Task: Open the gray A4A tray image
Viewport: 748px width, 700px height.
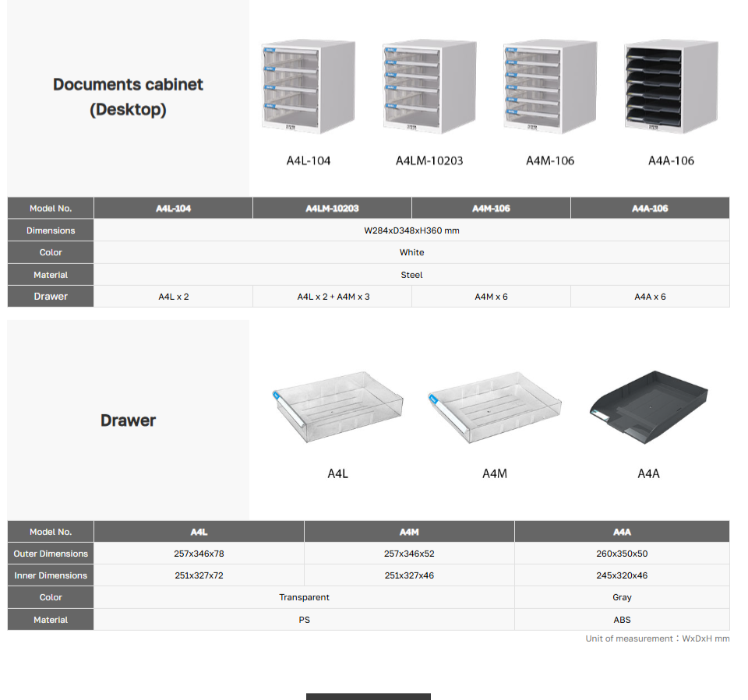Action: click(648, 405)
